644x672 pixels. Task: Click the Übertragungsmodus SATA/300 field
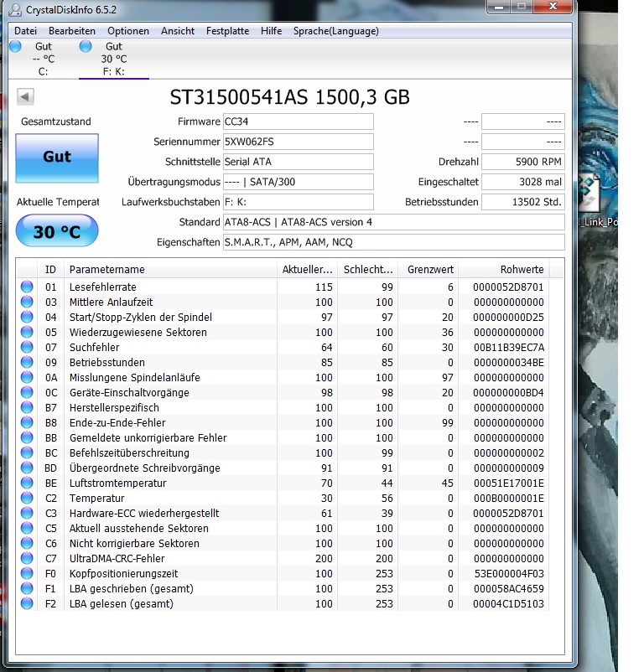pyautogui.click(x=298, y=182)
